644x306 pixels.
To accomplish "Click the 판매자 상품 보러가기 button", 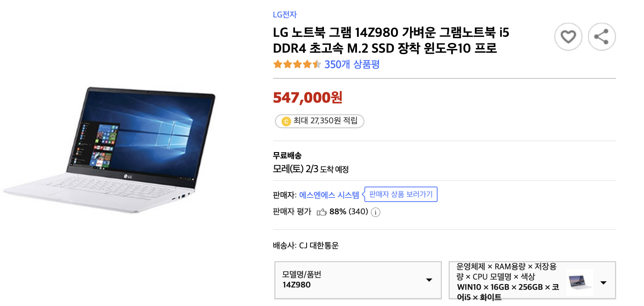I will [x=401, y=195].
